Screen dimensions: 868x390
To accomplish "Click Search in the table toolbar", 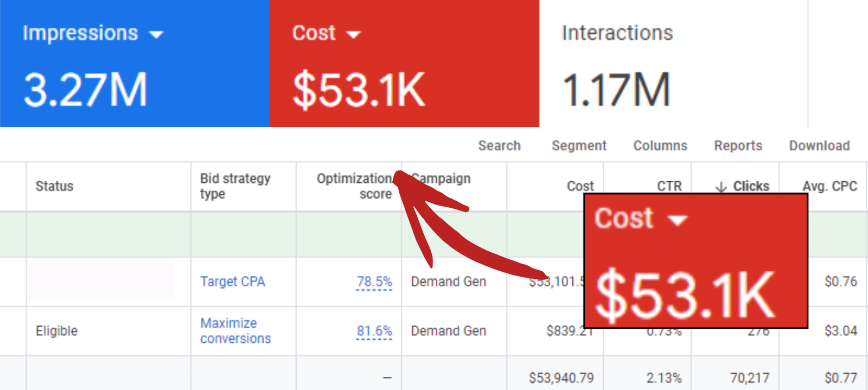I will tap(499, 146).
